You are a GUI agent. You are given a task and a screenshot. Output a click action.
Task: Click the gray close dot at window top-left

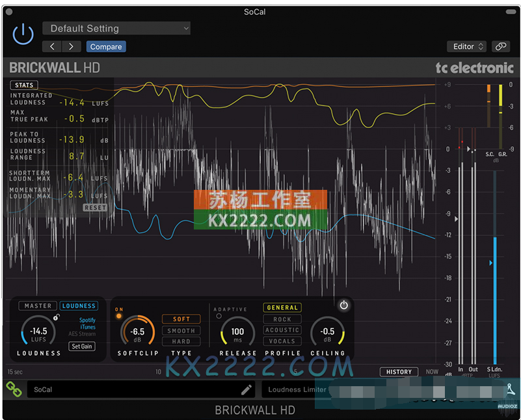click(9, 12)
